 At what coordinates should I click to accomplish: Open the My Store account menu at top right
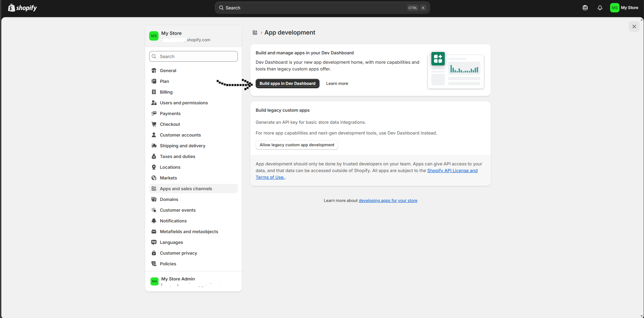tap(625, 8)
